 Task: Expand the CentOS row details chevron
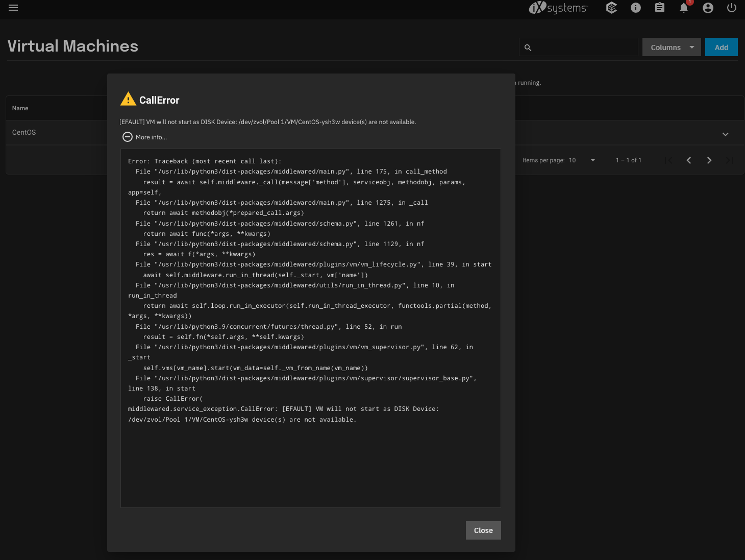pyautogui.click(x=726, y=134)
